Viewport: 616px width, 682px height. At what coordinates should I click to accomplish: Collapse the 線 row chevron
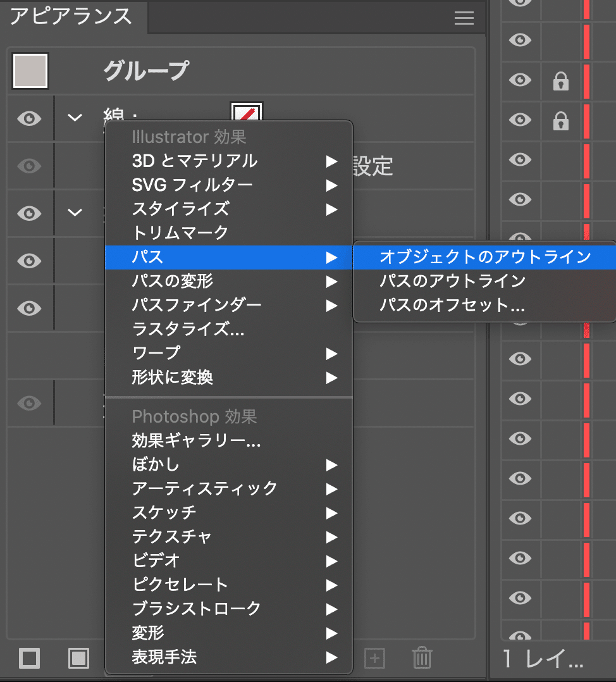(x=75, y=118)
